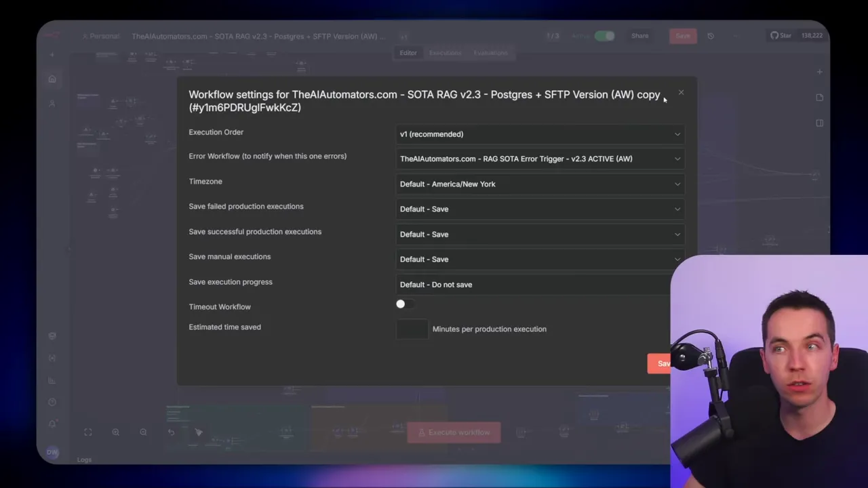This screenshot has height=488, width=868.
Task: Enable the Timeout Workflow switch
Action: (405, 304)
